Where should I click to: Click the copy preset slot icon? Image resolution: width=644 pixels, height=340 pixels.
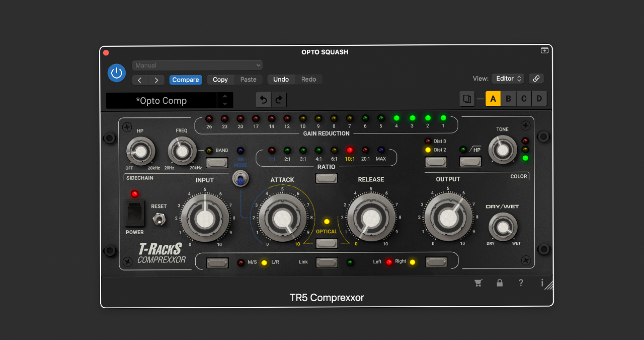coord(467,99)
